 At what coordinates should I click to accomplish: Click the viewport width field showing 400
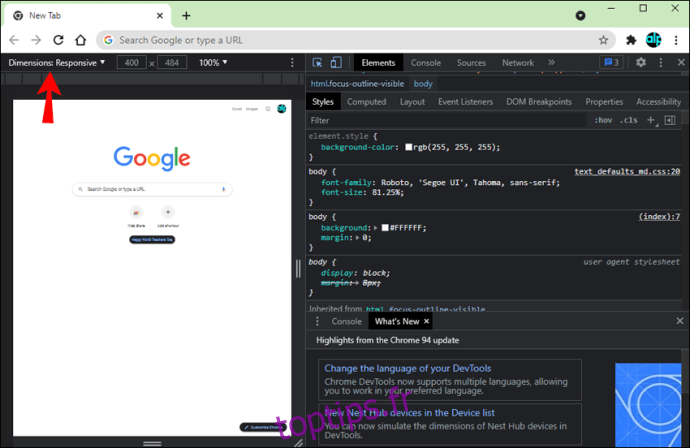pos(131,62)
